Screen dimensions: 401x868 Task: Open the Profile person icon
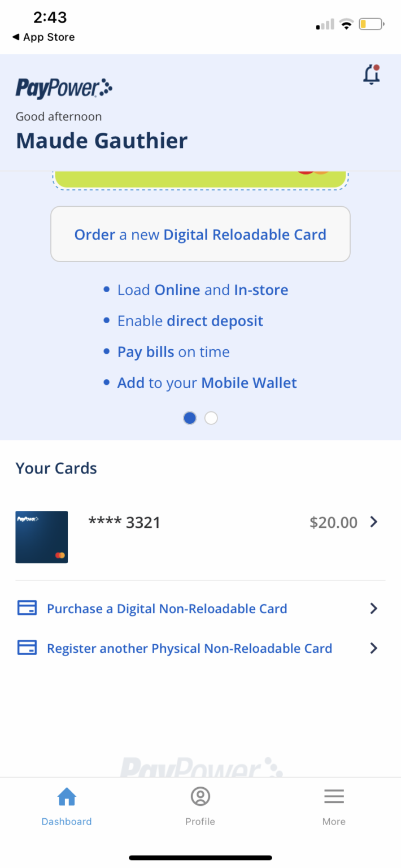click(200, 796)
